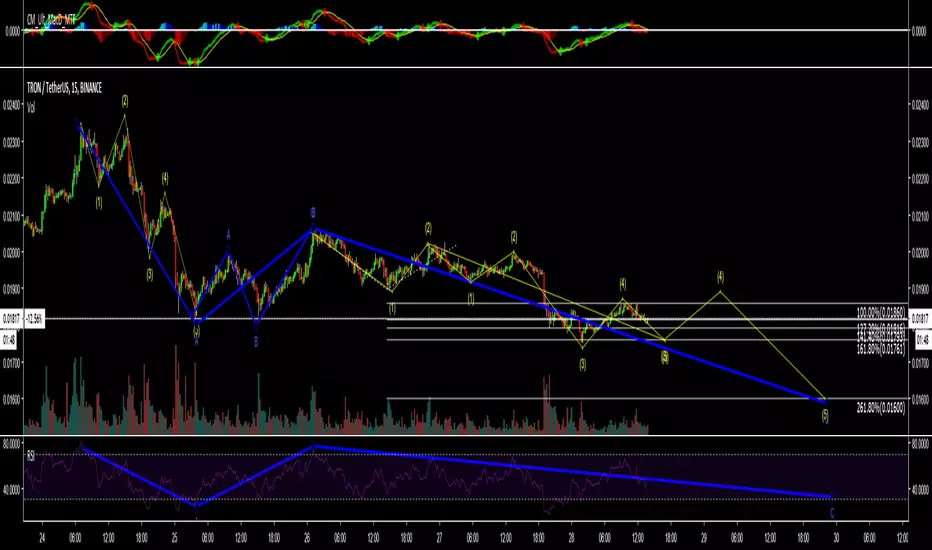The width and height of the screenshot is (932, 550).
Task: Click the 0.0000 MACD zero label on right axis
Action: 920,31
